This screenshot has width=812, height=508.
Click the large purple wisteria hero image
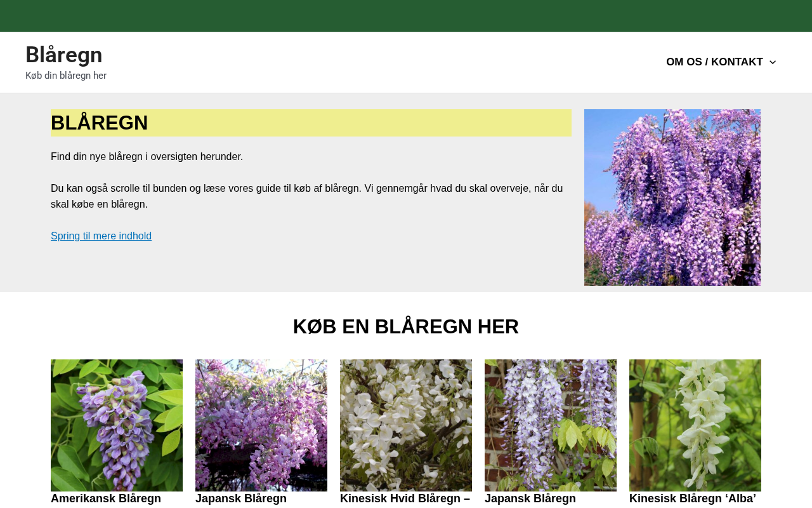(x=672, y=197)
